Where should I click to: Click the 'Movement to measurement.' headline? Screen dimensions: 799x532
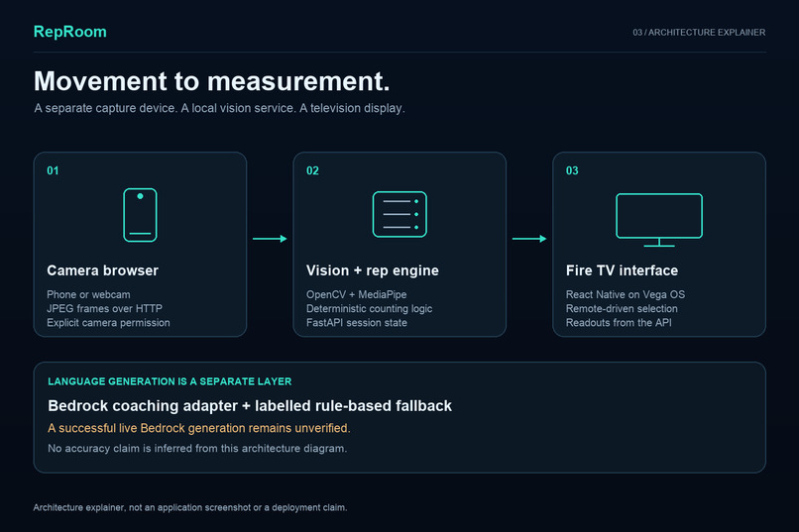(x=211, y=81)
